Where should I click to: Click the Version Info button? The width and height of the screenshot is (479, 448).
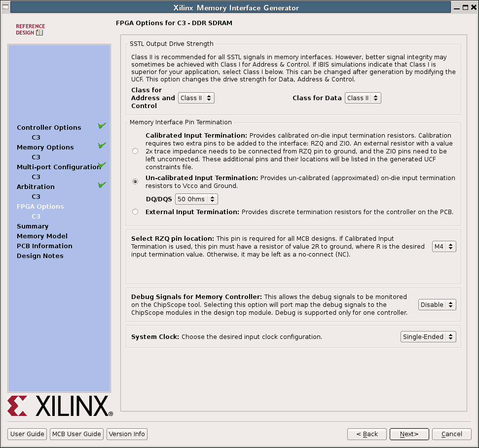[127, 434]
